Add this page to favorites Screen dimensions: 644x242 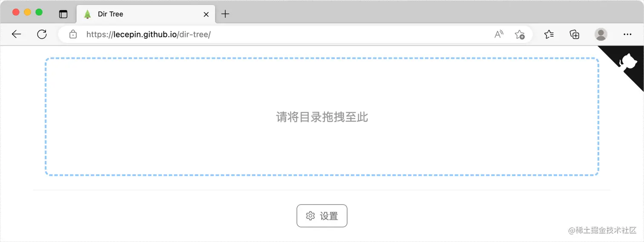pos(520,34)
